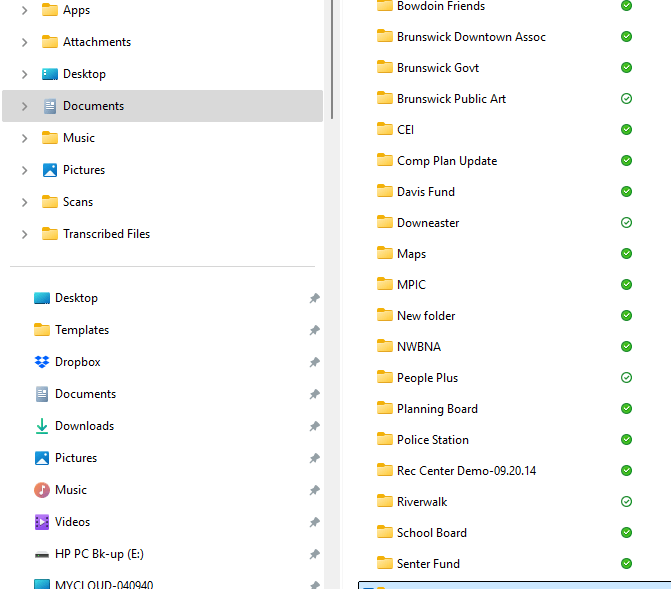Select the Brunswick Govt folder
671x589 pixels.
point(438,68)
